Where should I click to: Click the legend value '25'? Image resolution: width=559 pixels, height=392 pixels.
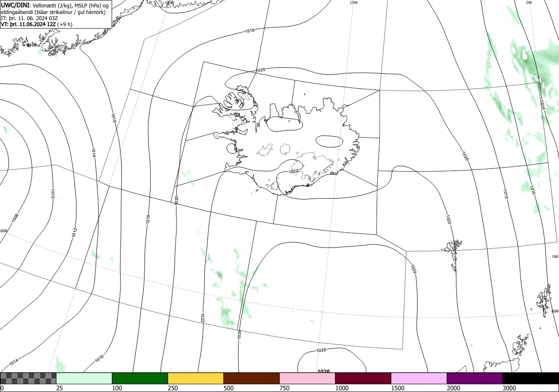point(59,388)
